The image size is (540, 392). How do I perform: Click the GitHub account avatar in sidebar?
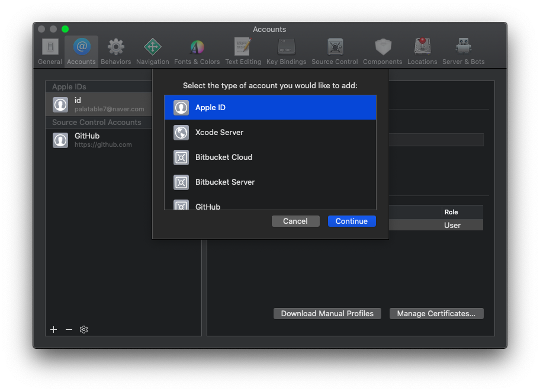pos(60,140)
